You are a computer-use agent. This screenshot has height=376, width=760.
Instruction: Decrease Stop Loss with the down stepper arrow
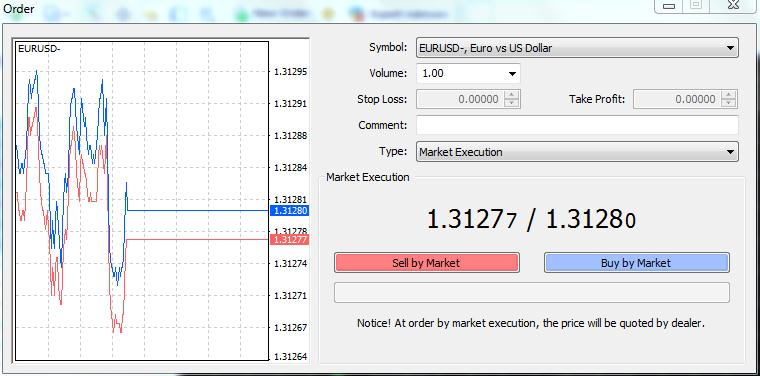[512, 103]
